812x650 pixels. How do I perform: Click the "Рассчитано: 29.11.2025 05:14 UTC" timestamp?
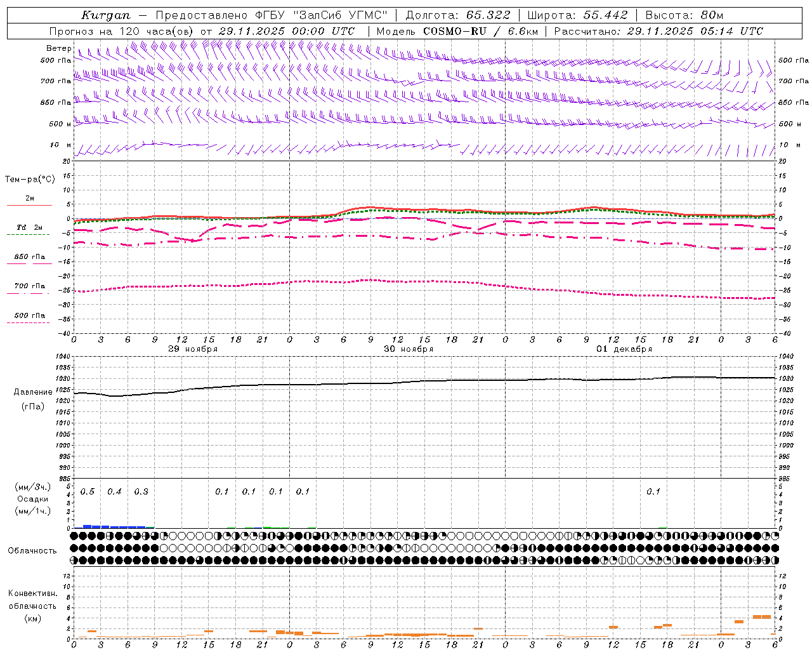point(658,31)
